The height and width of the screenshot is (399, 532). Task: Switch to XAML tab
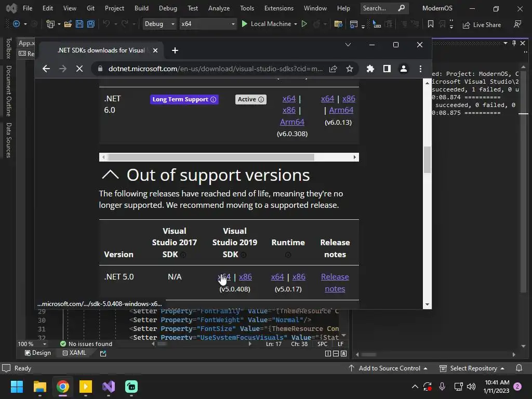coord(74,353)
